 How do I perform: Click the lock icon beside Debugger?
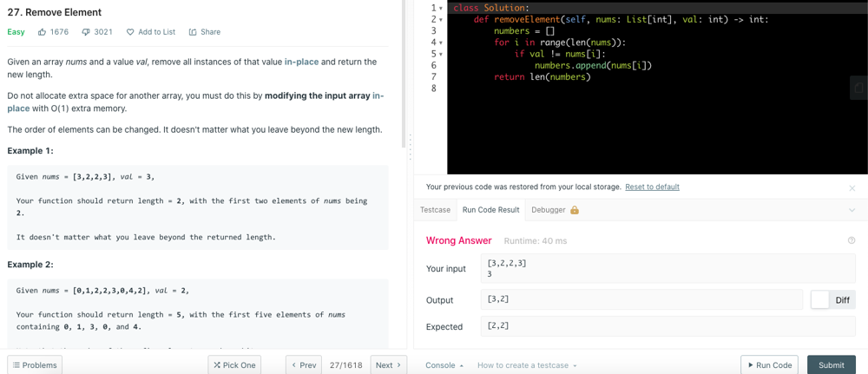[x=575, y=210]
